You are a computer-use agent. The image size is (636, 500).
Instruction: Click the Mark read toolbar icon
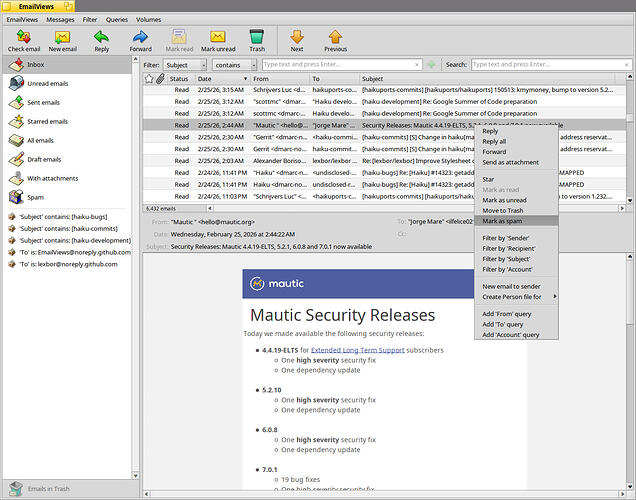(x=179, y=37)
